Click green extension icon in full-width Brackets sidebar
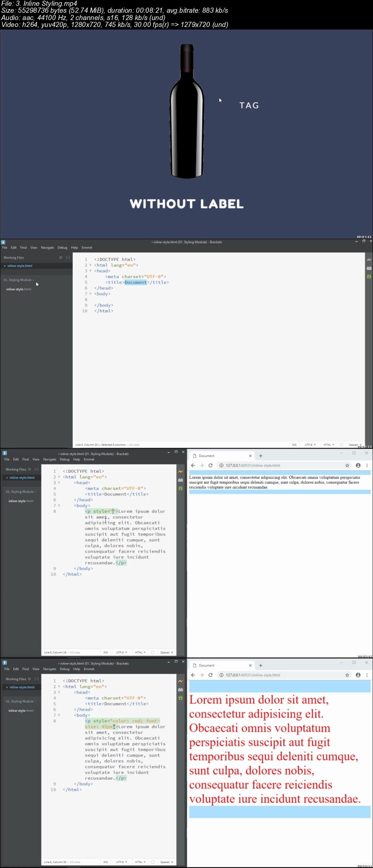 click(369, 277)
